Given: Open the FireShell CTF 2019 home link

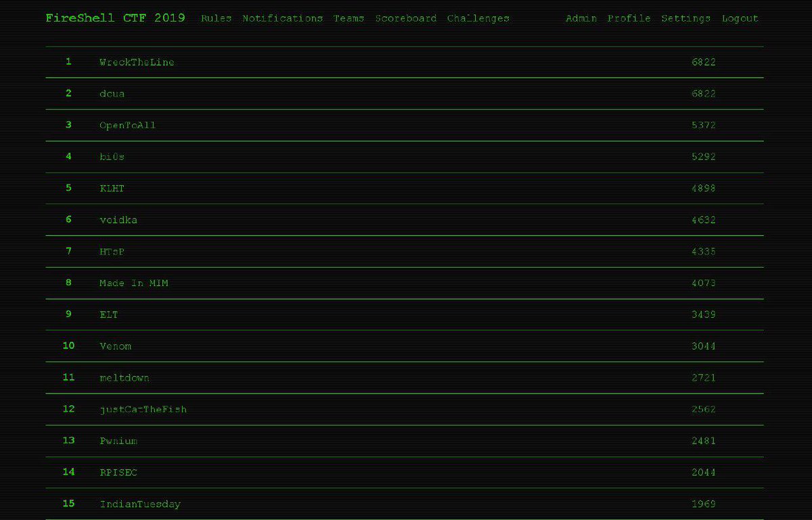Looking at the screenshot, I should click(116, 18).
